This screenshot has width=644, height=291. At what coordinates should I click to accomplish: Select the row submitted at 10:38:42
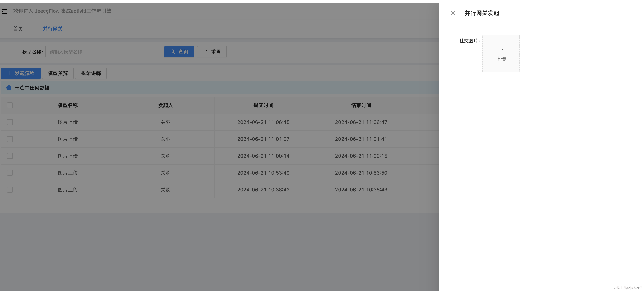click(10, 190)
